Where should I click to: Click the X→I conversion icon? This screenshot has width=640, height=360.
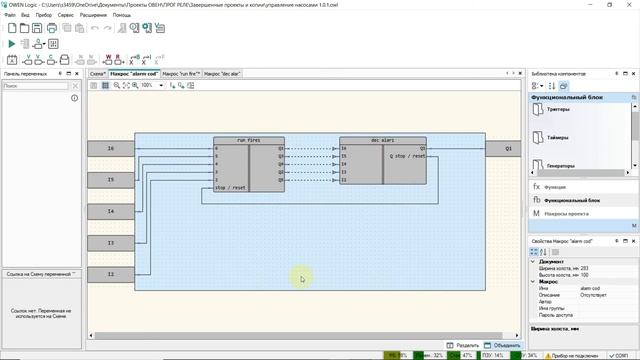[x=147, y=60]
